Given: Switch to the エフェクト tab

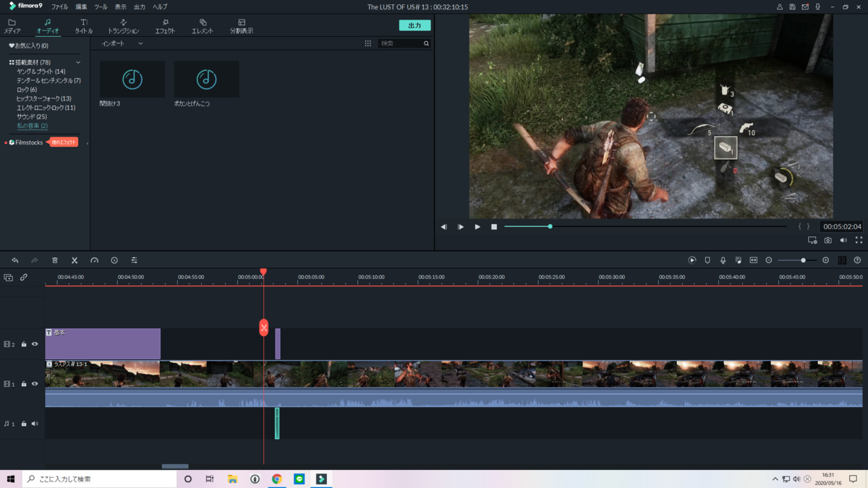Looking at the screenshot, I should (165, 27).
